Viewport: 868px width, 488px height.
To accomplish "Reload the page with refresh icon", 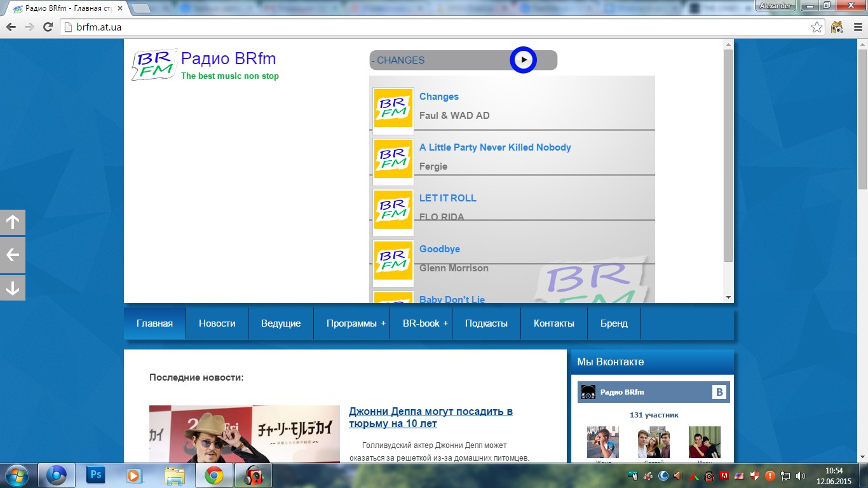I will tap(48, 27).
